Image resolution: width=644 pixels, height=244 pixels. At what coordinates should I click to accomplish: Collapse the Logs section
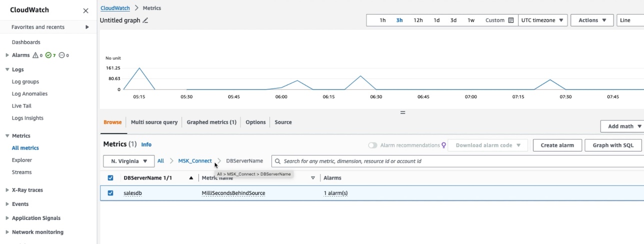(7, 69)
